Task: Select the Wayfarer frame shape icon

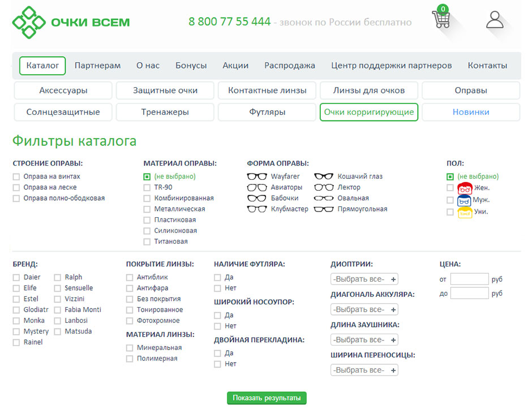Action: pos(257,176)
